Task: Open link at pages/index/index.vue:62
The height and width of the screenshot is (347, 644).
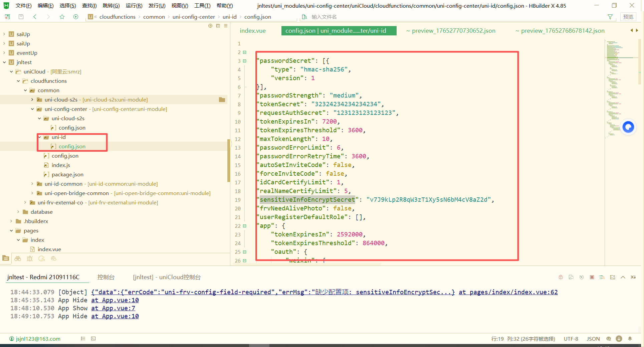Action: tap(508, 292)
